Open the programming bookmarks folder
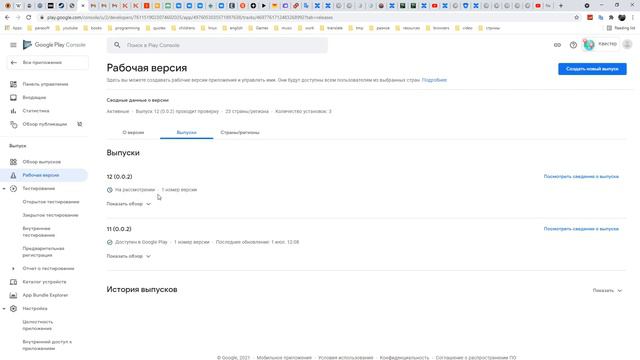640x360 pixels. tap(124, 28)
